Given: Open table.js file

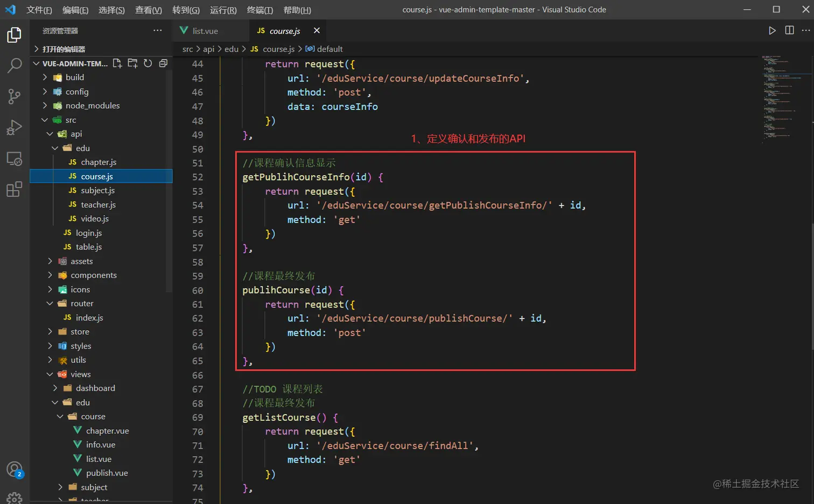Looking at the screenshot, I should point(101,247).
